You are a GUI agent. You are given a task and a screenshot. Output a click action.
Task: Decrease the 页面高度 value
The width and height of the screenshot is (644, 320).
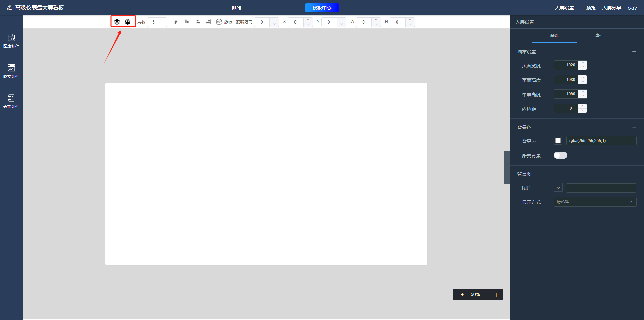coord(583,82)
